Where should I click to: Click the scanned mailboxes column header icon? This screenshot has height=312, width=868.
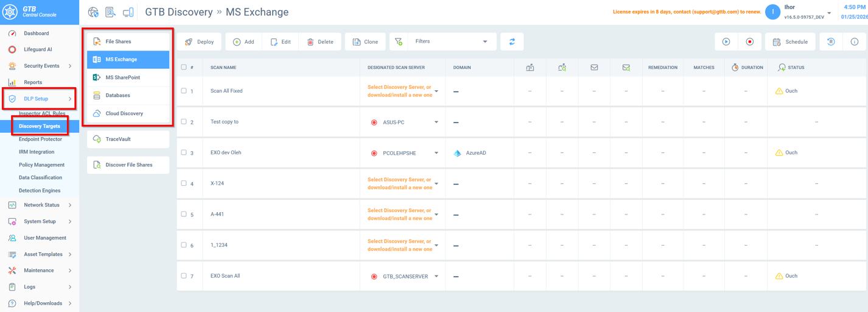click(562, 68)
